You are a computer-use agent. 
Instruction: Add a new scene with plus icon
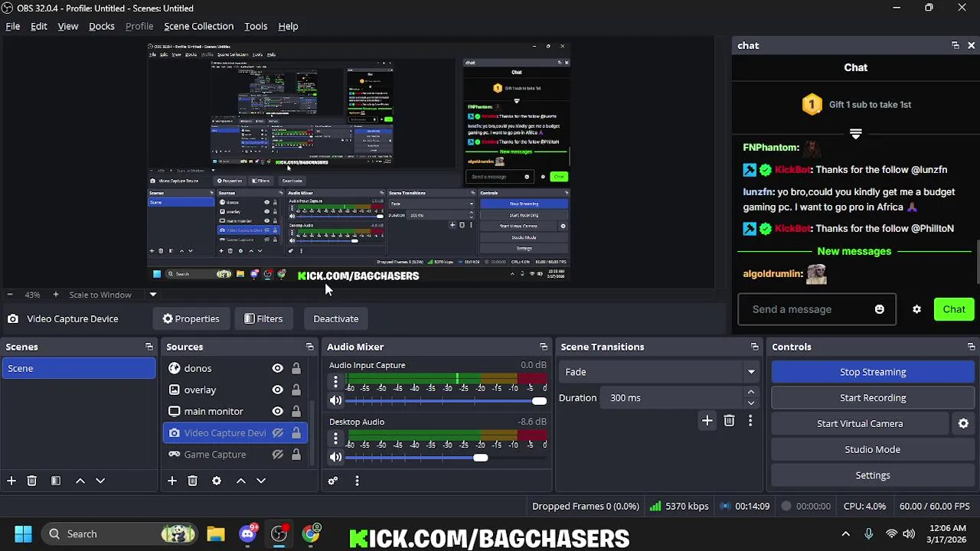(11, 481)
